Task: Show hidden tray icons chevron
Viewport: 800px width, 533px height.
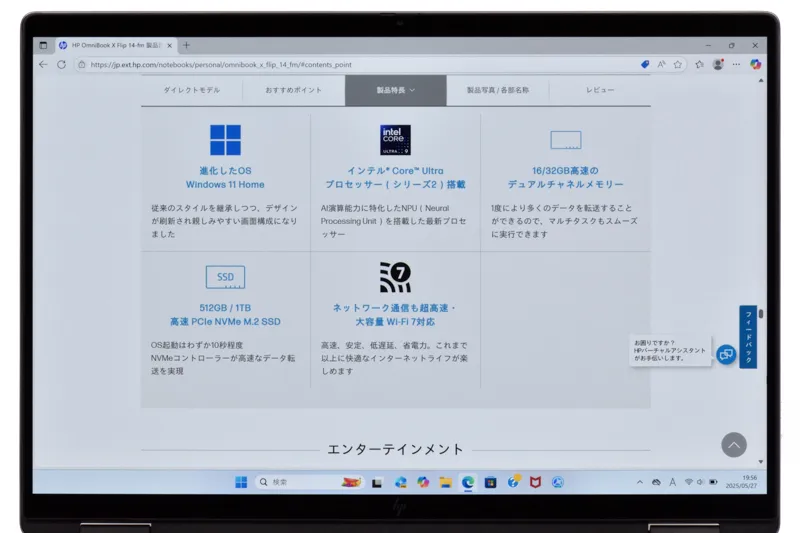Action: click(x=640, y=482)
